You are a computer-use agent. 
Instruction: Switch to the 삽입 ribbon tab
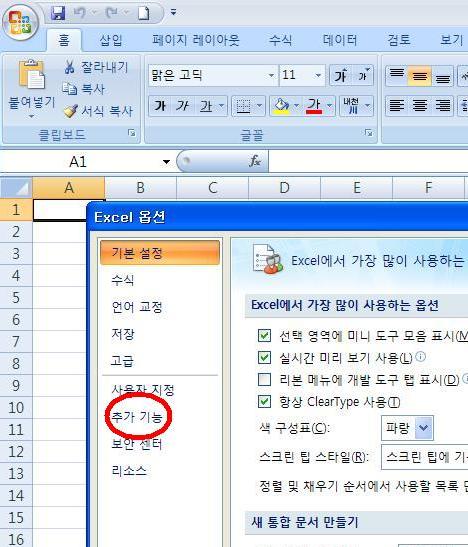111,40
